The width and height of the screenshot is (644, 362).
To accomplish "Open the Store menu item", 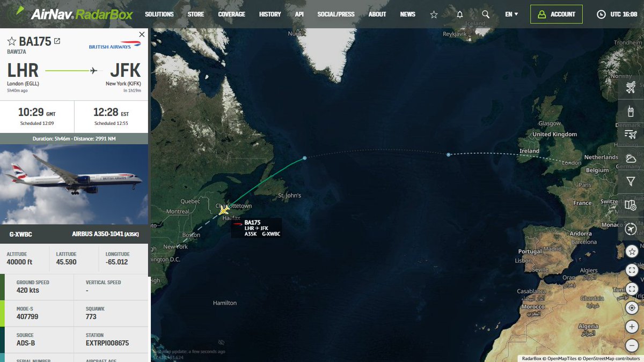I will click(x=196, y=14).
